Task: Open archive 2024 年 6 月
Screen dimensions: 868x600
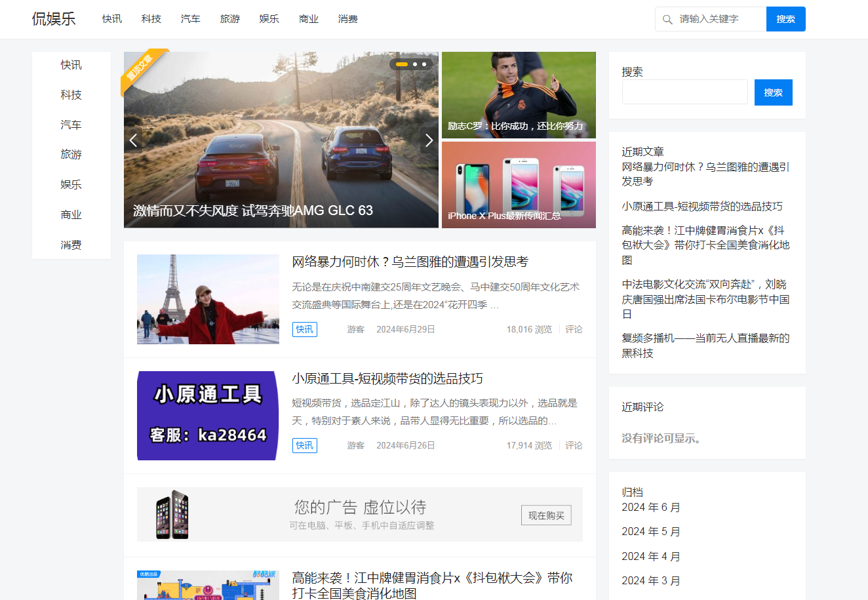Action: click(651, 508)
